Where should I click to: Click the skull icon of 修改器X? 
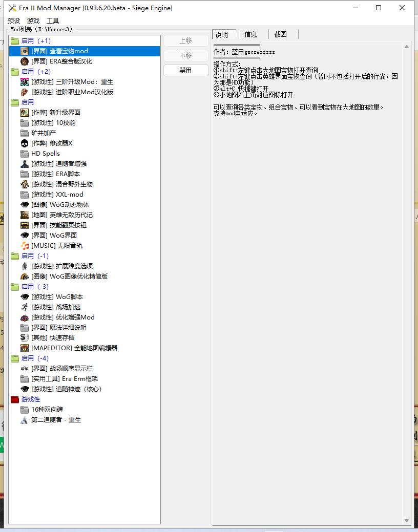[x=25, y=143]
